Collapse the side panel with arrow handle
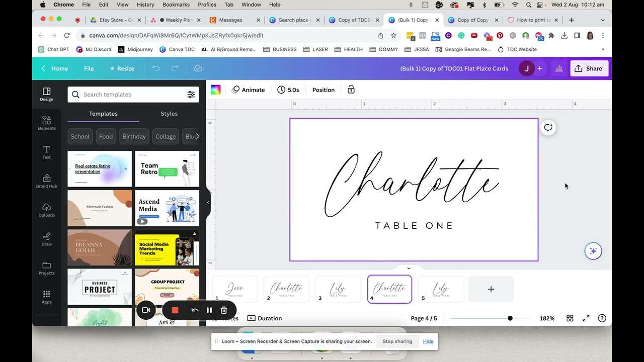The width and height of the screenshot is (644, 362). tap(208, 202)
